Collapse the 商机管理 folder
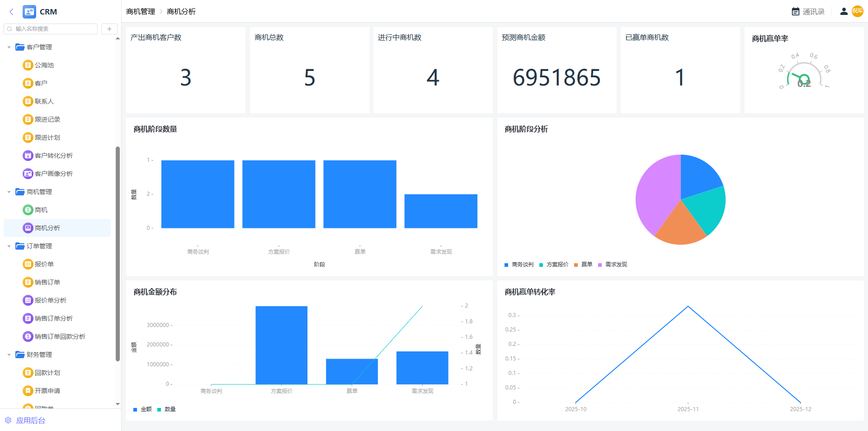868x431 pixels. [x=9, y=192]
